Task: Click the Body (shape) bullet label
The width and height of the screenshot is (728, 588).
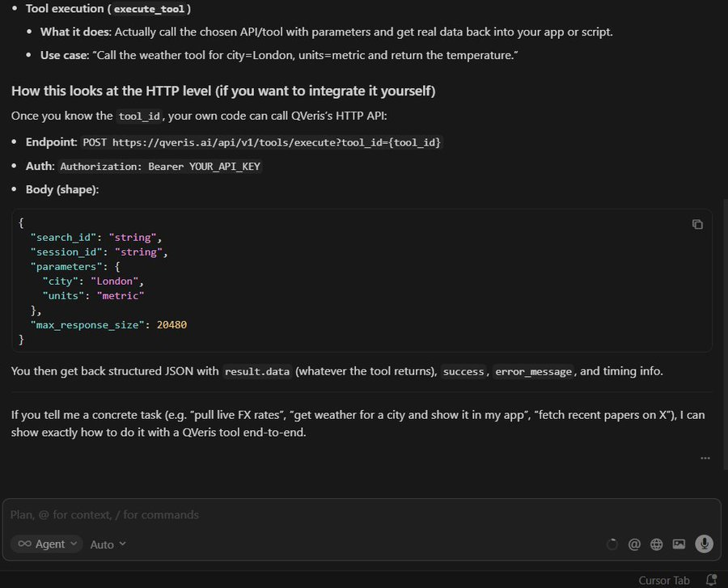Action: pos(62,189)
